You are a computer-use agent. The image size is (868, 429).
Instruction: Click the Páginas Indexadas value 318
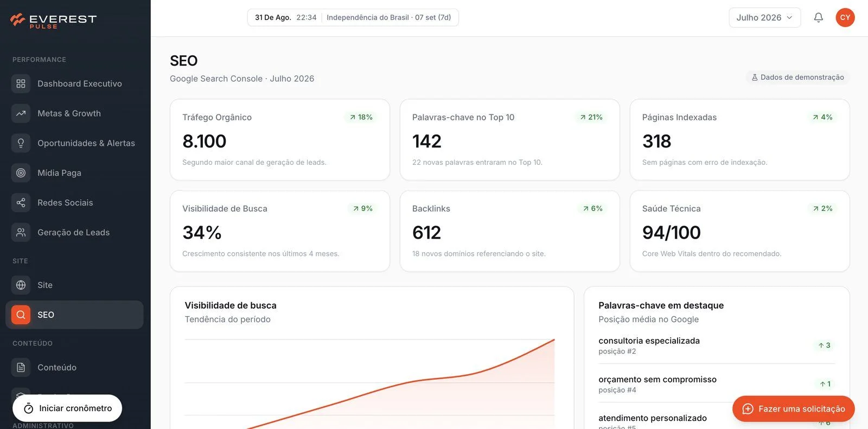656,142
